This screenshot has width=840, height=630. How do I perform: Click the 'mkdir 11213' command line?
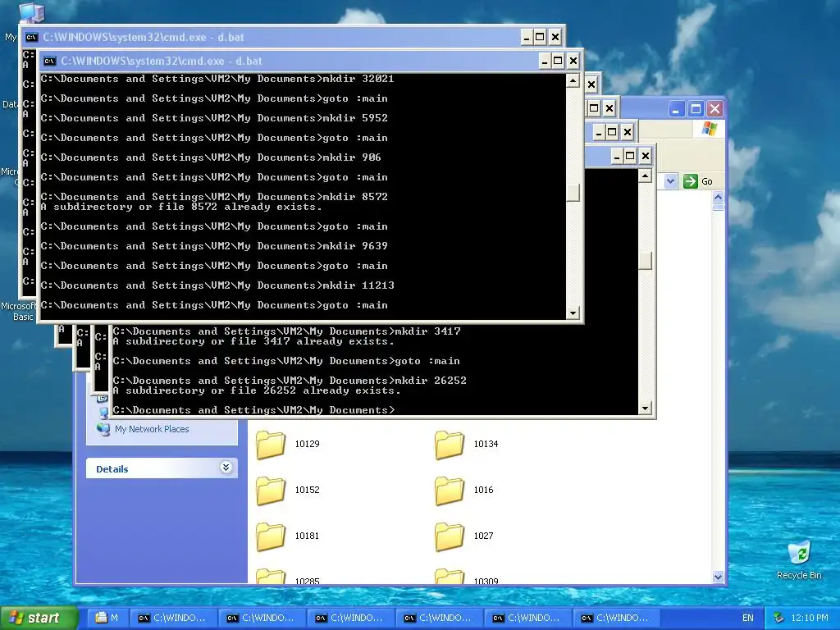(x=217, y=285)
